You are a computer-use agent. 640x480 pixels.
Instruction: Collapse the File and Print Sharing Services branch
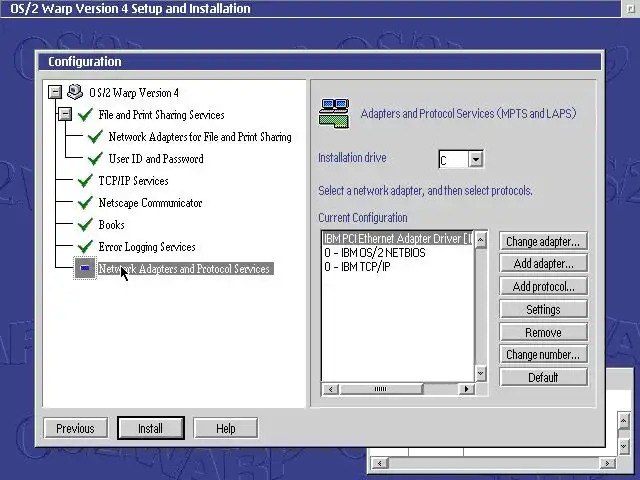pos(65,114)
